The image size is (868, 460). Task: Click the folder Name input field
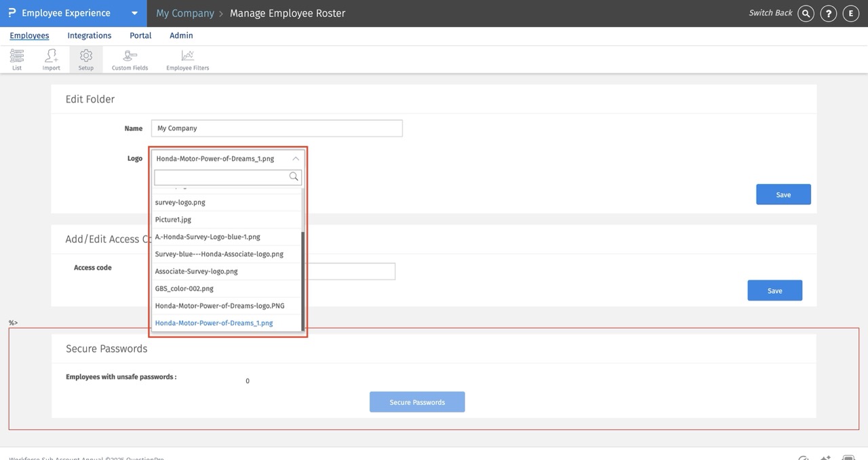point(277,128)
